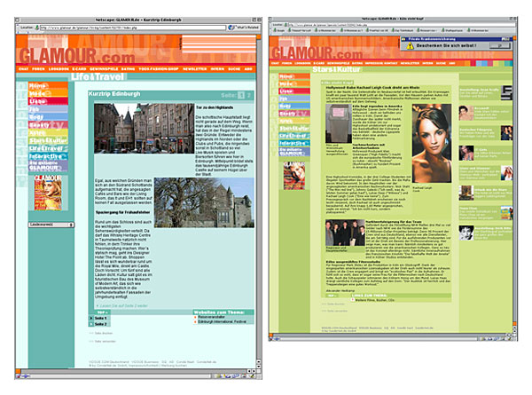This screenshot has height=395, width=532.
Task: Click the yellow warning icon in the popup
Action: coord(411,45)
